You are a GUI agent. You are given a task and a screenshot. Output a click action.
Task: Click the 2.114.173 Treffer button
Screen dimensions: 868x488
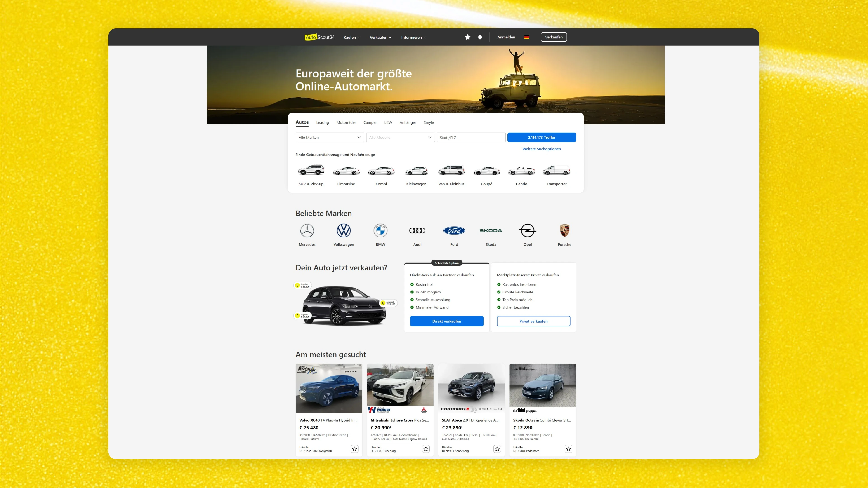[542, 137]
